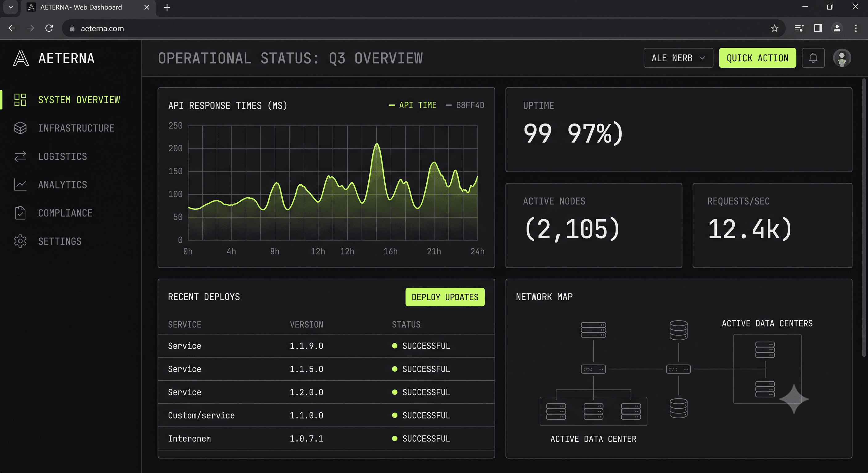
Task: Click the Compliance clipboard icon
Action: click(x=20, y=213)
